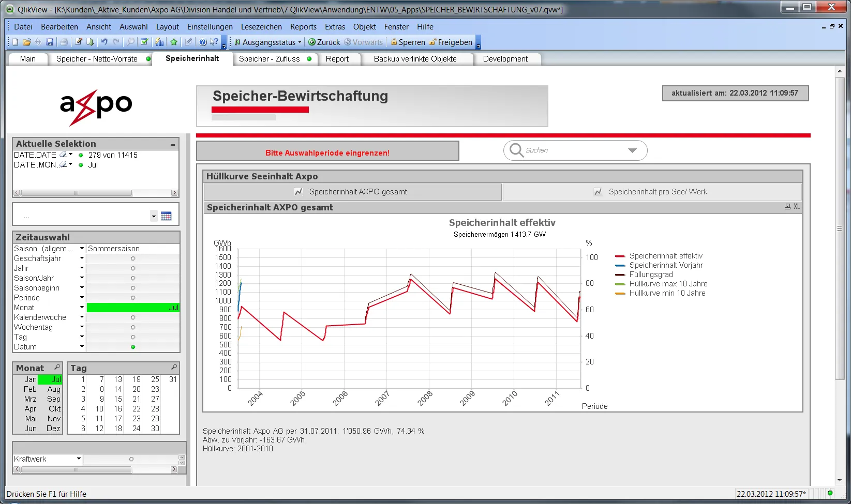851x504 pixels.
Task: Search in the Monat list box
Action: coord(57,367)
